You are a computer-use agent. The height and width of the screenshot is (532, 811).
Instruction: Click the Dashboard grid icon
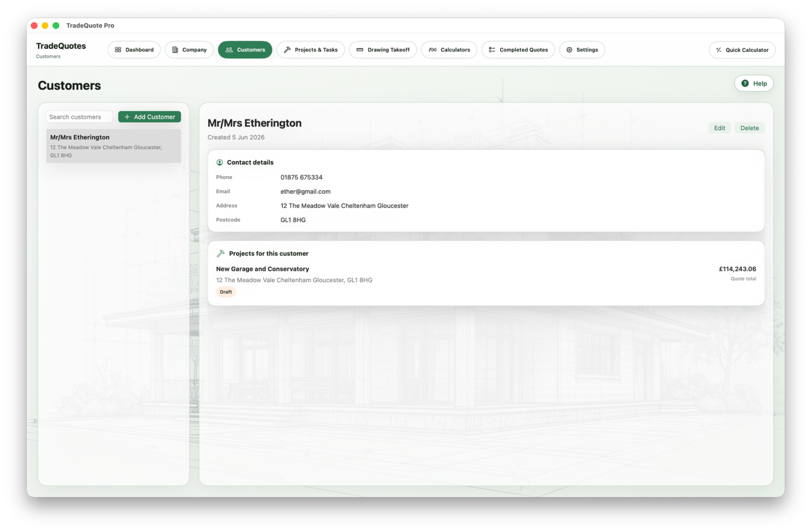[x=118, y=50]
